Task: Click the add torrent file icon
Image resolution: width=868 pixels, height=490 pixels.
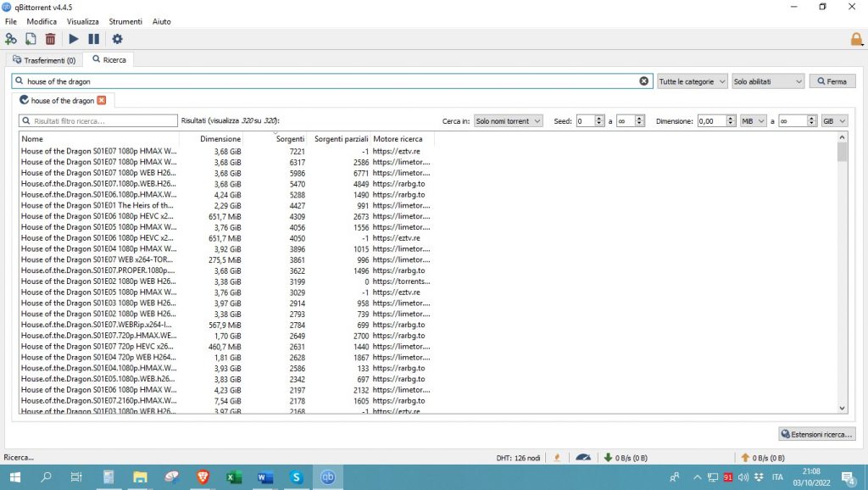Action: click(31, 39)
